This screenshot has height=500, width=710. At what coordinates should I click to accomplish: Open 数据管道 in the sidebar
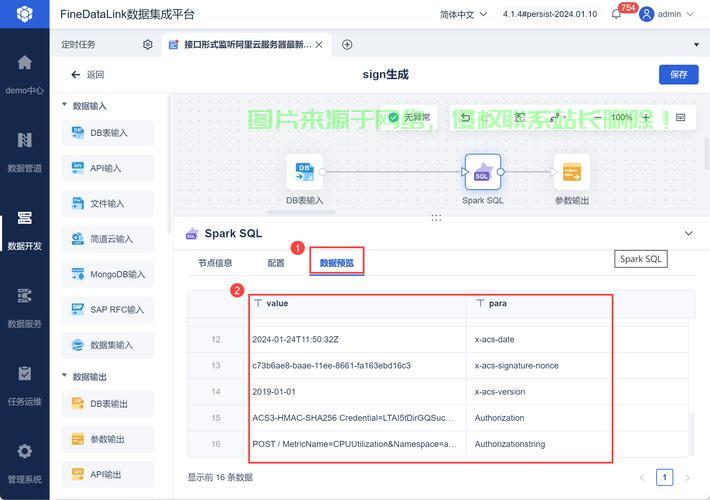point(24,151)
